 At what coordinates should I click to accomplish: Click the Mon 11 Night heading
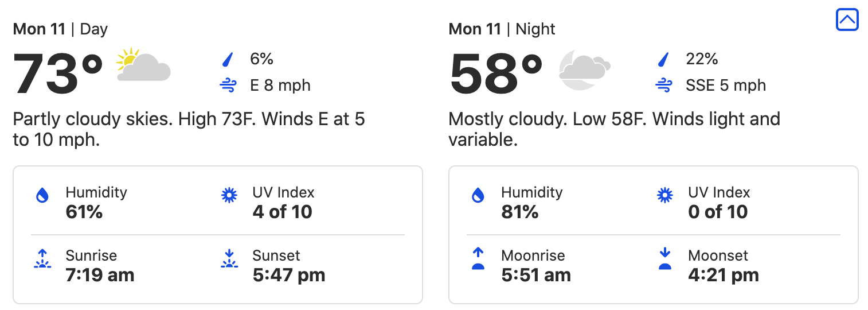pyautogui.click(x=502, y=29)
